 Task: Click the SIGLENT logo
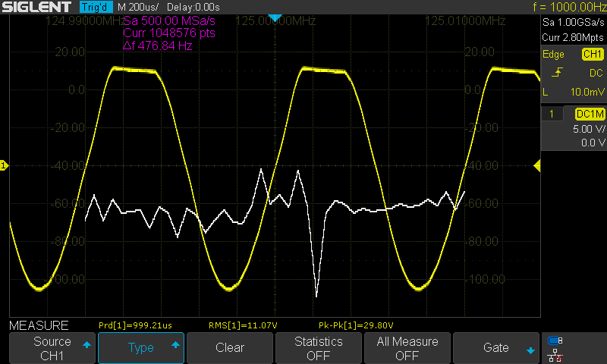[37, 8]
